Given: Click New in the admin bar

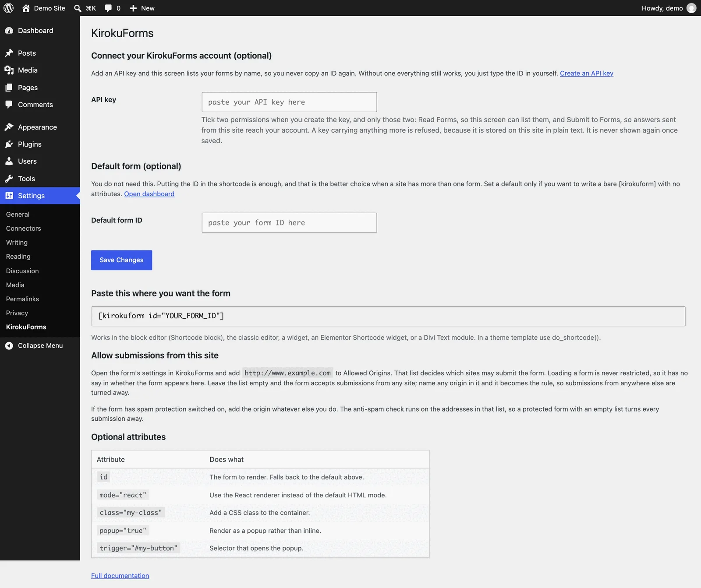Looking at the screenshot, I should point(148,8).
